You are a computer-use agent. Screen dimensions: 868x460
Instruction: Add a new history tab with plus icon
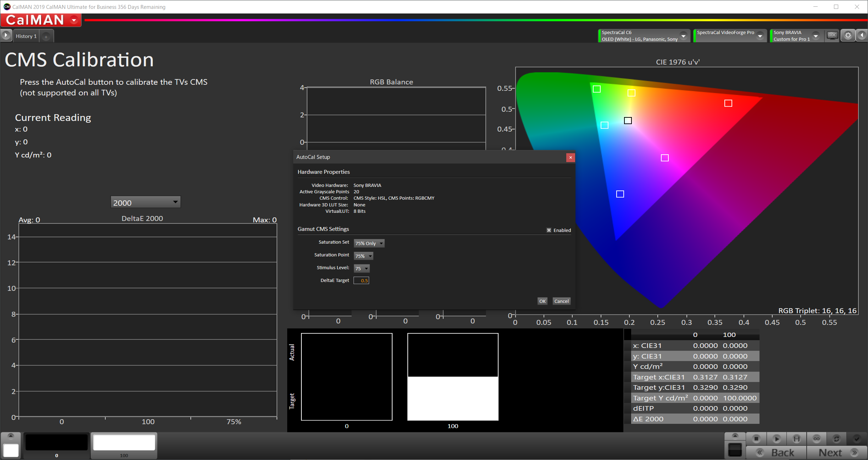coord(46,37)
